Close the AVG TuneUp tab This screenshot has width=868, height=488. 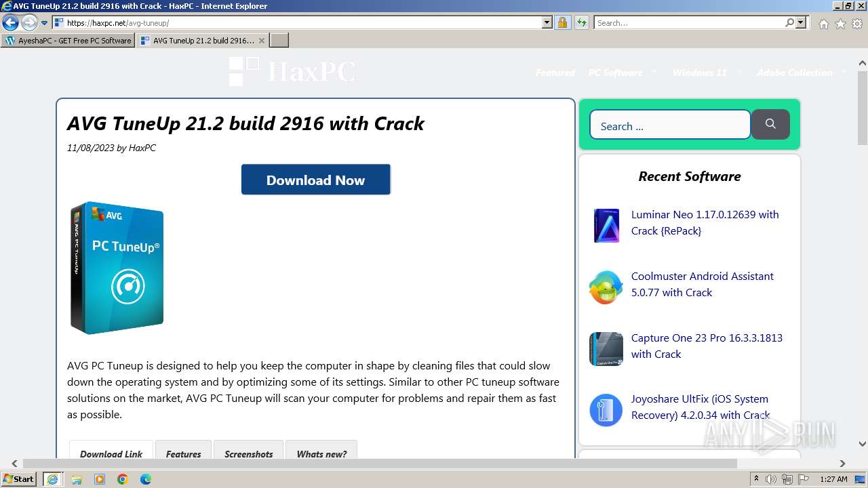point(262,41)
